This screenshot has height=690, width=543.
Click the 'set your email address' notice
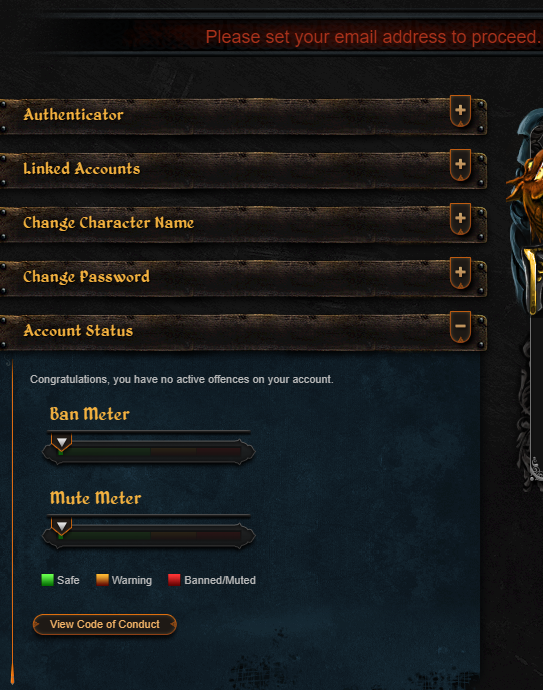click(x=373, y=37)
